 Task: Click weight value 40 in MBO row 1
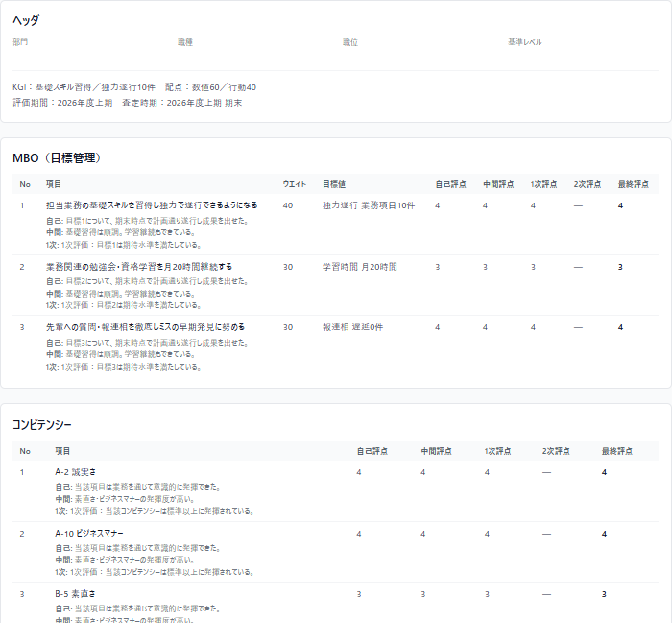click(x=288, y=205)
